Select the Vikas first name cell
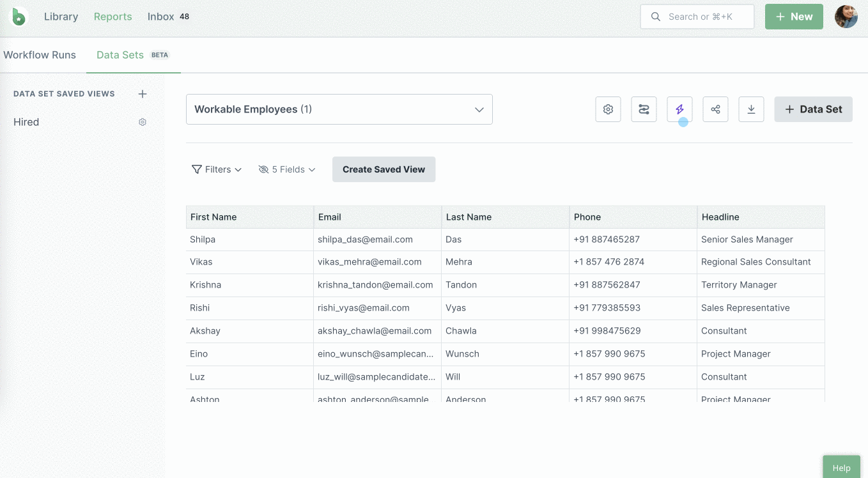 point(250,262)
